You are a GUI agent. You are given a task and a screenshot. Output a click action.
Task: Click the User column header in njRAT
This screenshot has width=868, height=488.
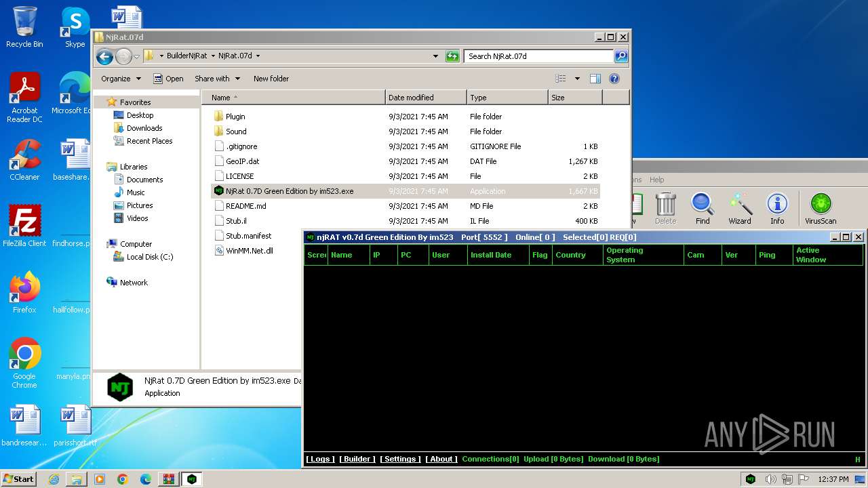(x=448, y=255)
